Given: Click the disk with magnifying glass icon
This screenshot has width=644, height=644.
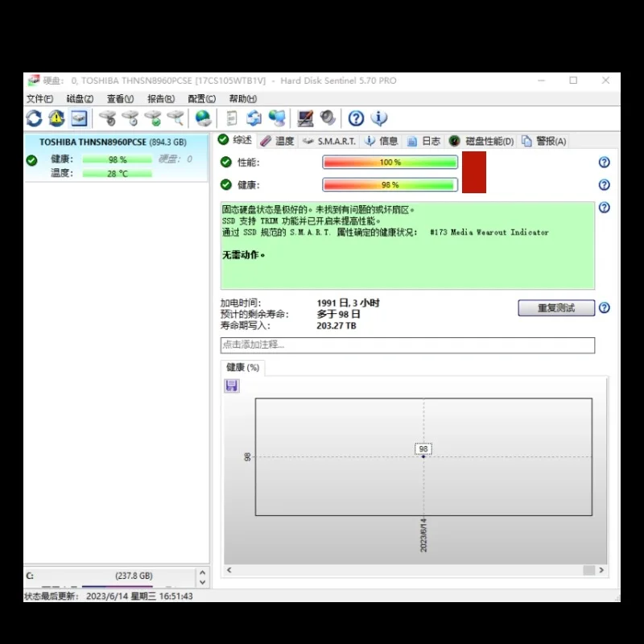Looking at the screenshot, I should click(175, 118).
